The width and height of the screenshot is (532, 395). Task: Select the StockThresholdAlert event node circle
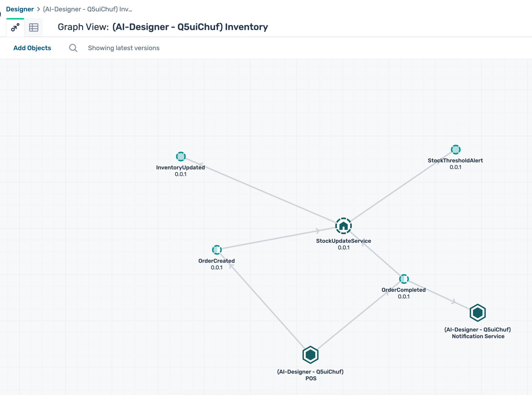pos(455,149)
